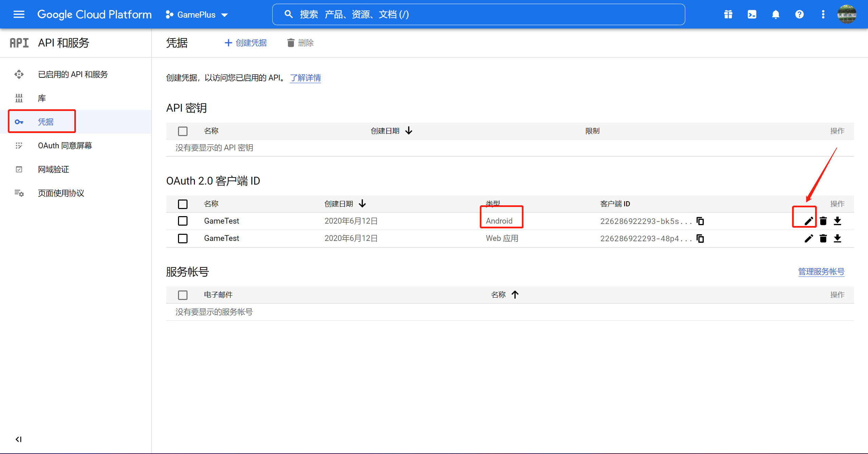
Task: Delete the Android OAuth client
Action: [823, 221]
